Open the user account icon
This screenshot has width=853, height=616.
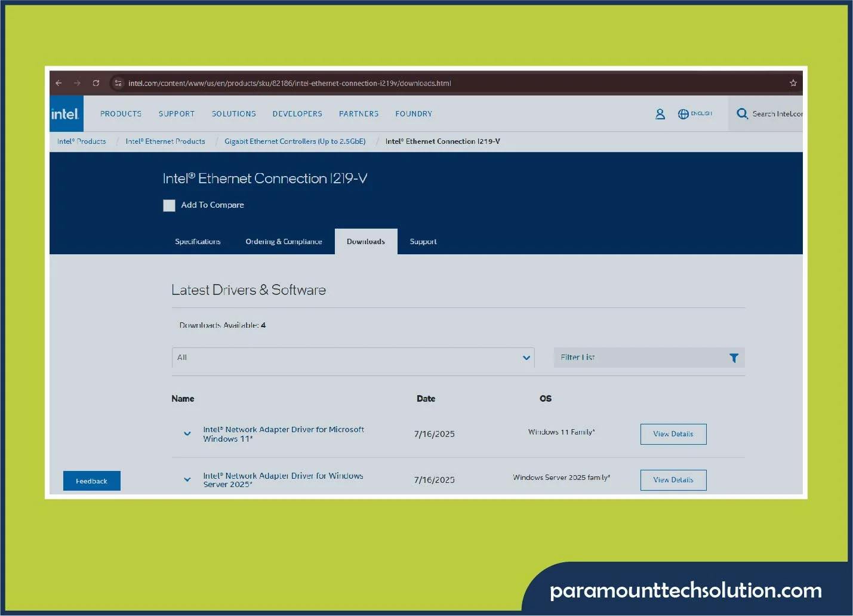[660, 113]
